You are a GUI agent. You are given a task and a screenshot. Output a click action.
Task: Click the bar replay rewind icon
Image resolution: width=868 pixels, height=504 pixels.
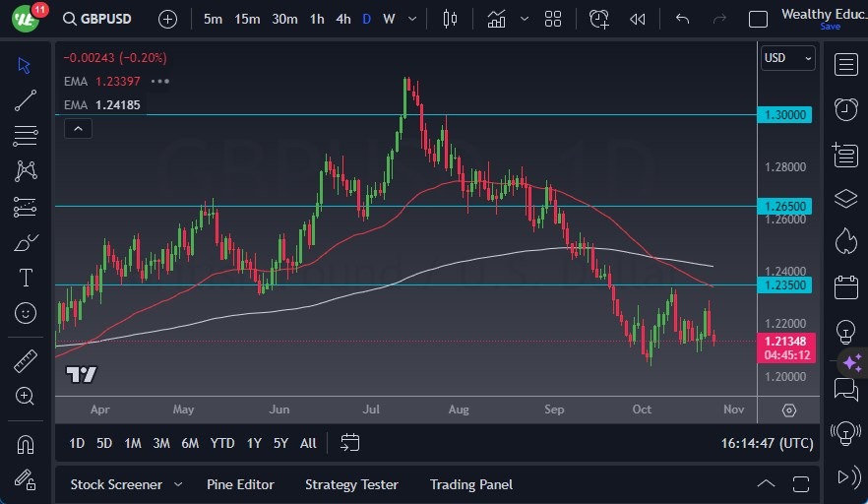638,19
